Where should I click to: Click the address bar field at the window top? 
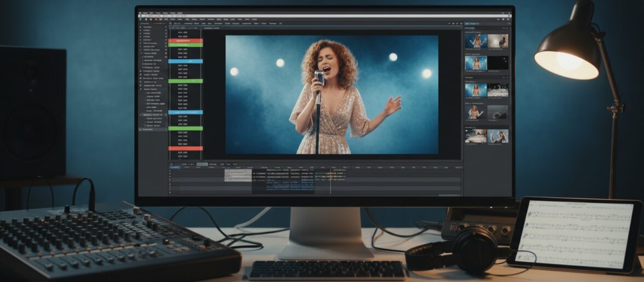tap(324, 16)
